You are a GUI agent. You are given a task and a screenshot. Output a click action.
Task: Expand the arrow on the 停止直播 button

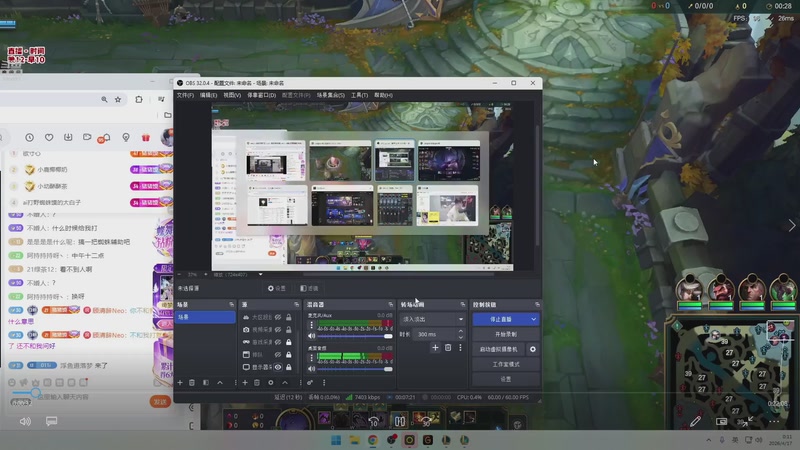pyautogui.click(x=534, y=319)
